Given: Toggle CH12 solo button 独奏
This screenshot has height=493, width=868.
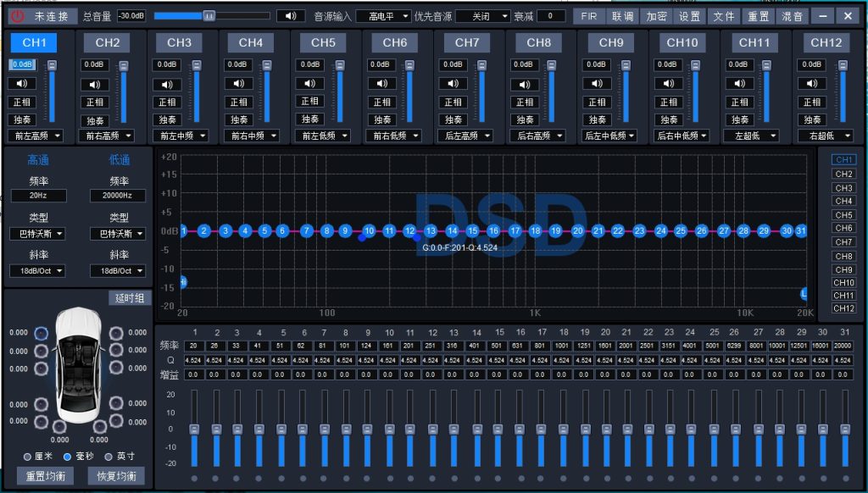Looking at the screenshot, I should point(812,119).
